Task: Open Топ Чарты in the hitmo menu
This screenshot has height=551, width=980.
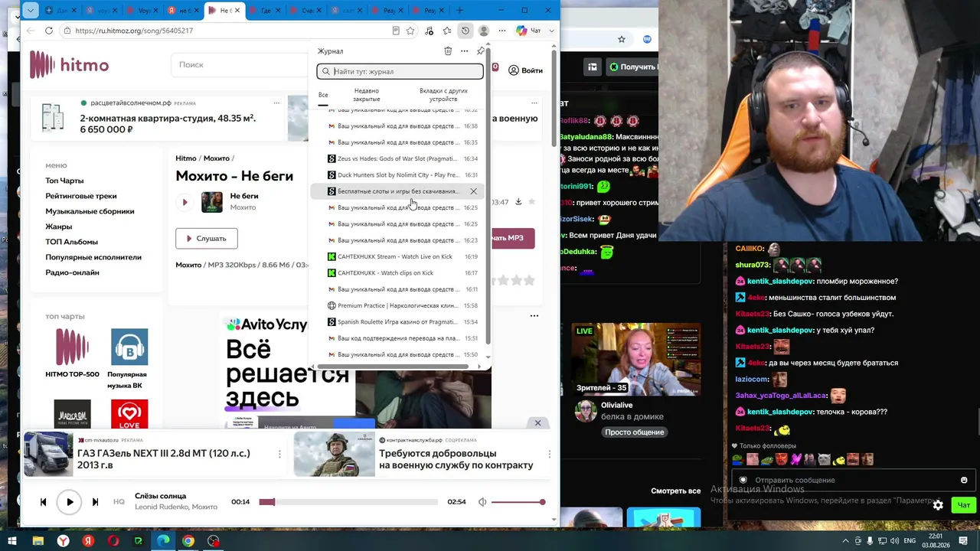Action: pyautogui.click(x=64, y=181)
